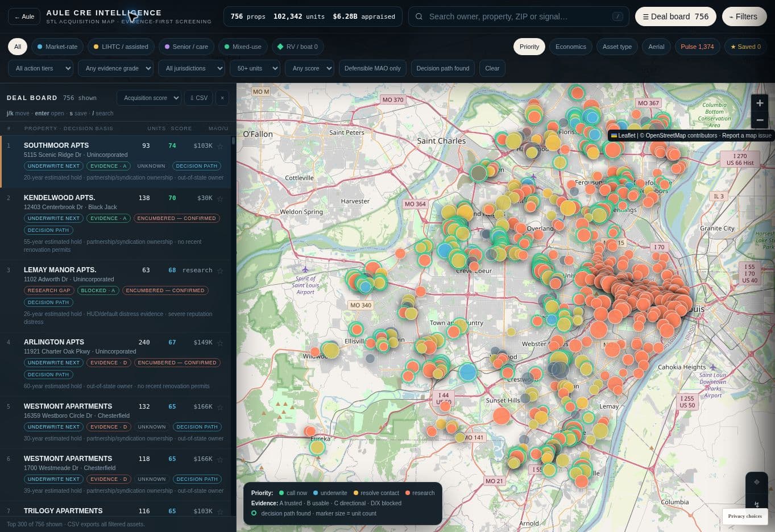Click the deal board list scrollbar
This screenshot has height=532, width=775.
pyautogui.click(x=233, y=141)
